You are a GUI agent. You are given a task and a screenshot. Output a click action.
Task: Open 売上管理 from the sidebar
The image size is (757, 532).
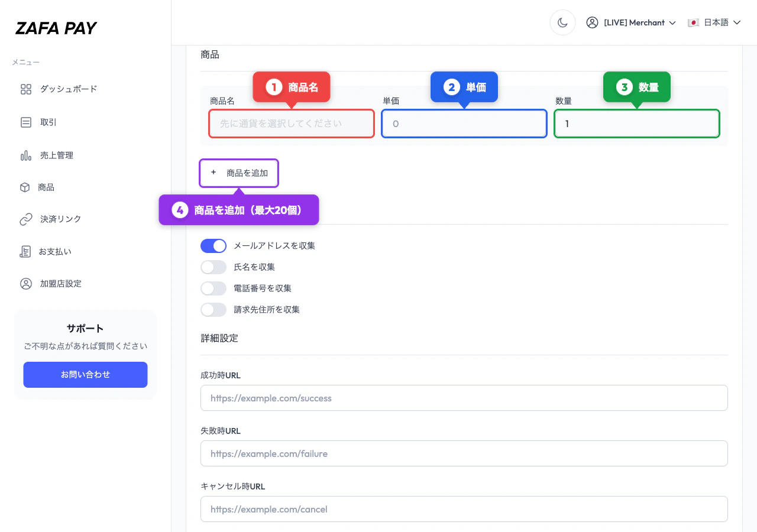[26, 155]
